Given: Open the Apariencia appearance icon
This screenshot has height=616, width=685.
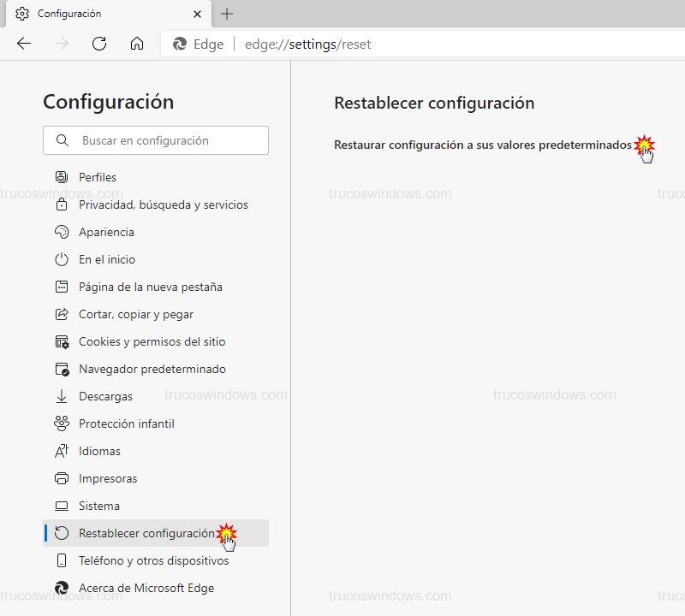Looking at the screenshot, I should (x=62, y=232).
